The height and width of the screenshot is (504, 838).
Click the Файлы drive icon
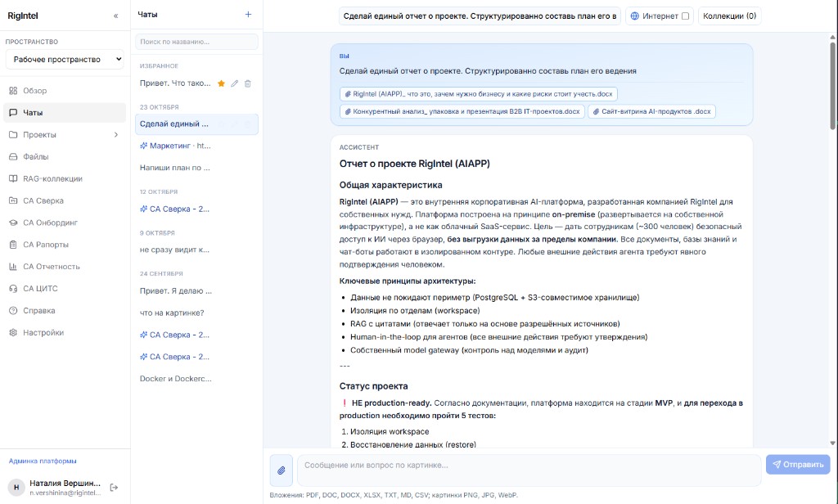coord(13,156)
